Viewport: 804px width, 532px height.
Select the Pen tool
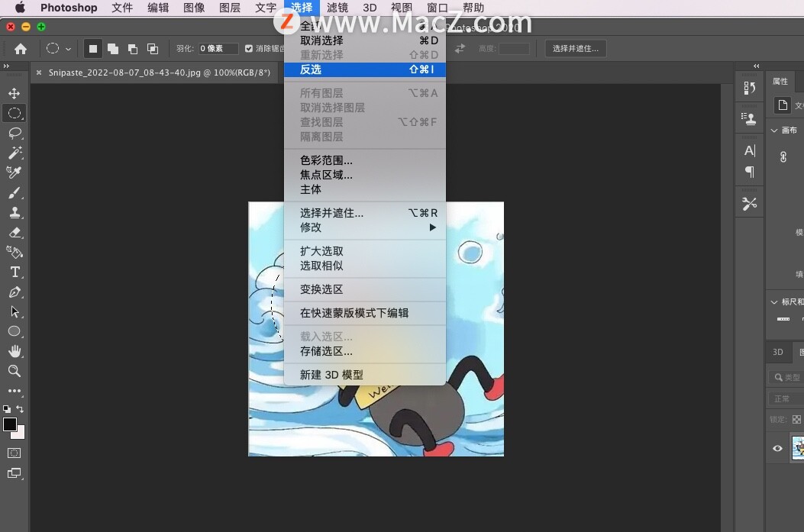[15, 292]
